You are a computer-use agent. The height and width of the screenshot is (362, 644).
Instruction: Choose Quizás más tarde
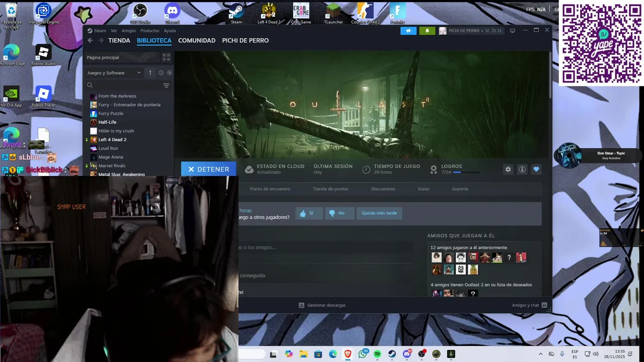click(379, 213)
